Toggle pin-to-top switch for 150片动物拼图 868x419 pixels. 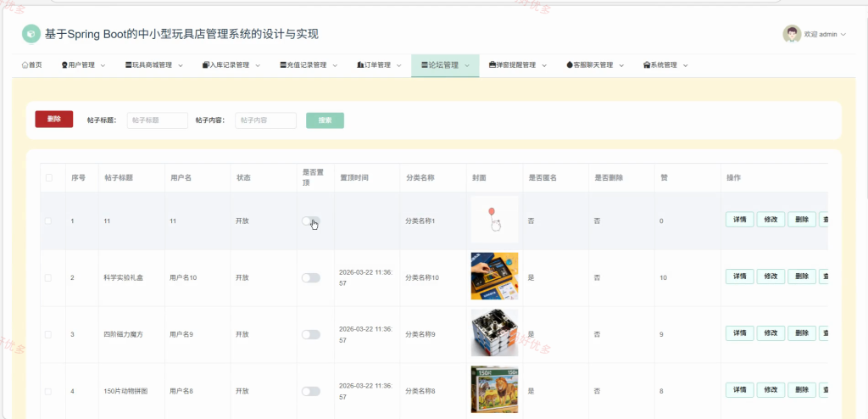click(310, 391)
